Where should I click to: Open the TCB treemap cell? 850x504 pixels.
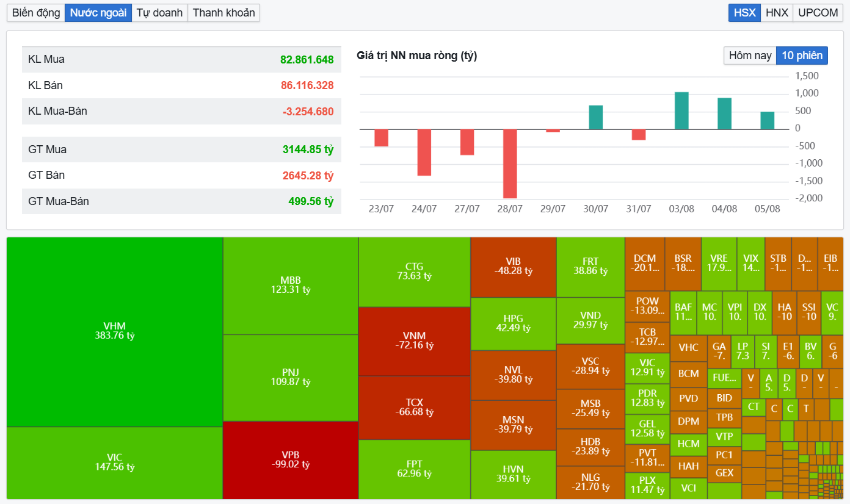coord(647,337)
